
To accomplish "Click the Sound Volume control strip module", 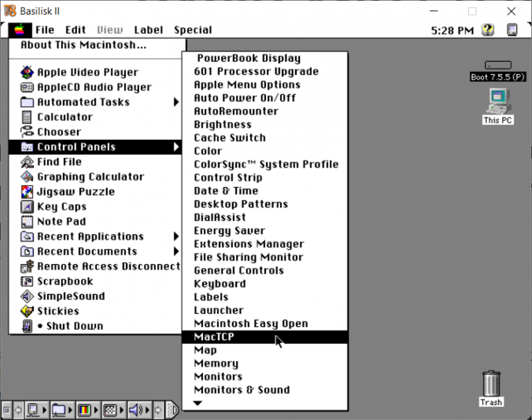I will [x=139, y=410].
